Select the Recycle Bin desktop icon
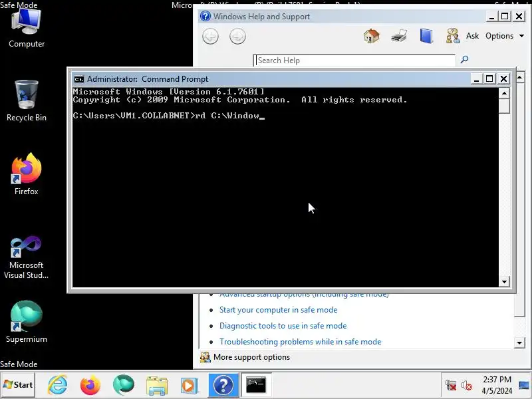Screen dimensions: 532x399 [x=27, y=101]
